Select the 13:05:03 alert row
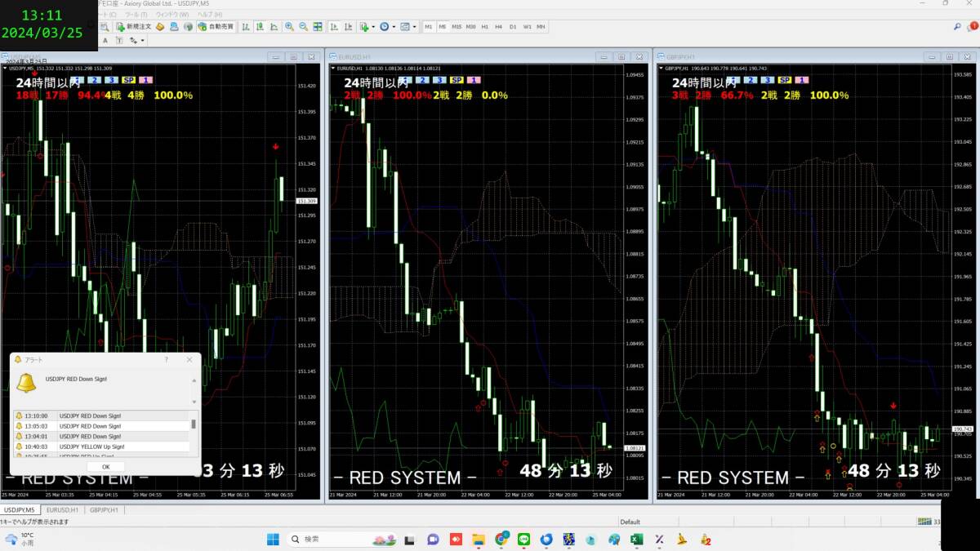Image resolution: width=980 pixels, height=551 pixels. coord(102,426)
